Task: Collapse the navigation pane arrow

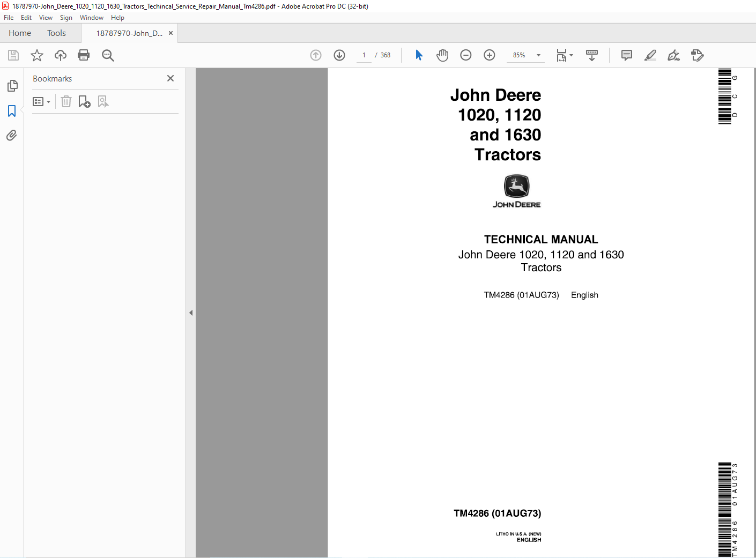Action: click(191, 313)
